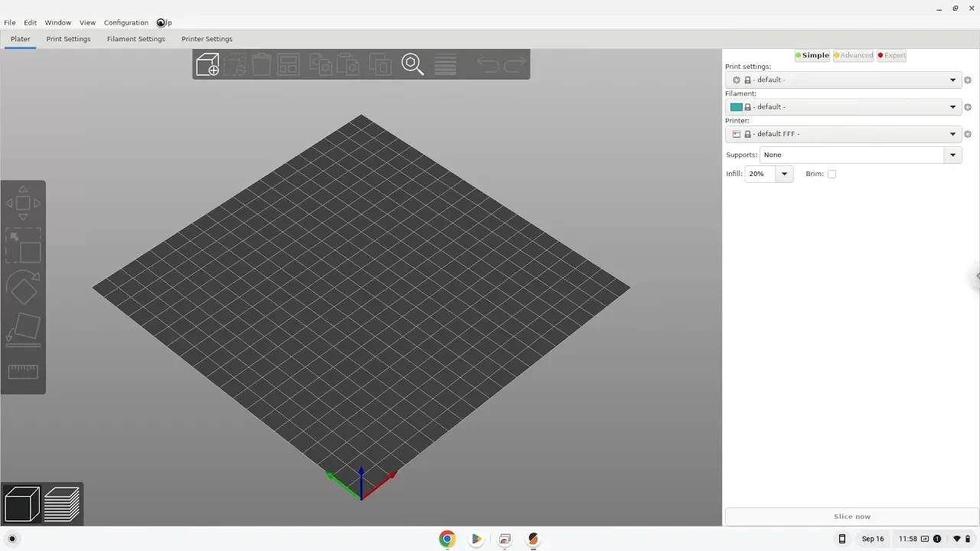Open the Supports dropdown
Screen dimensions: 980x551
coord(952,155)
